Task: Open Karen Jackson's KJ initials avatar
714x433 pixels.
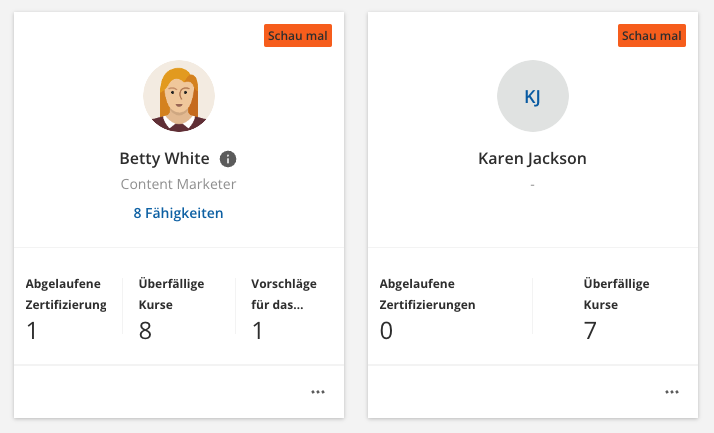Action: [533, 96]
